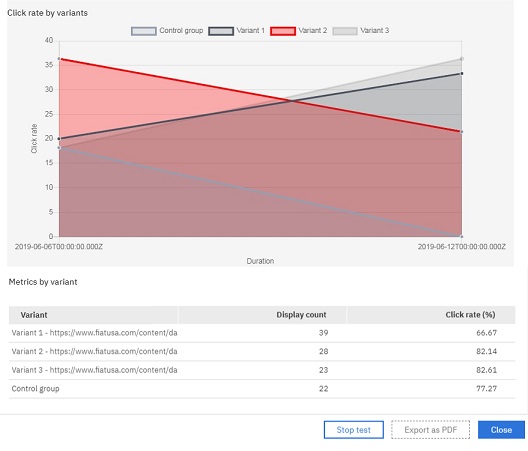Hide Variant 3 series via legend label
The image size is (528, 451).
coord(374,31)
